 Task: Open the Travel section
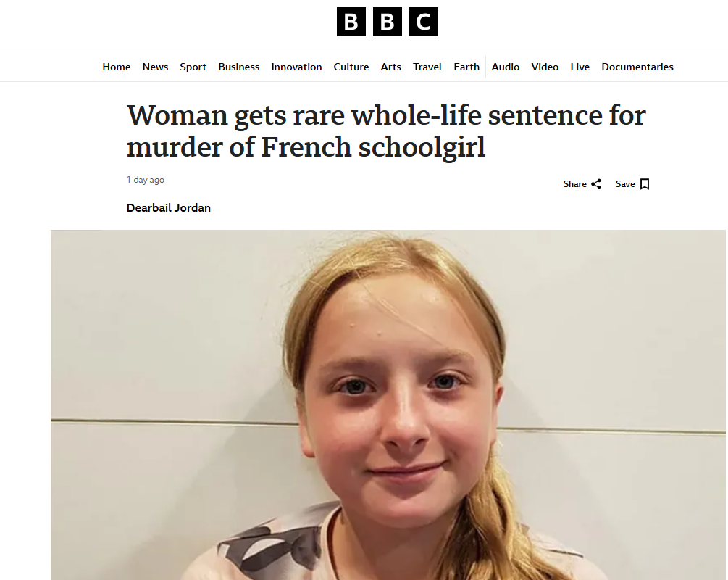click(x=427, y=67)
